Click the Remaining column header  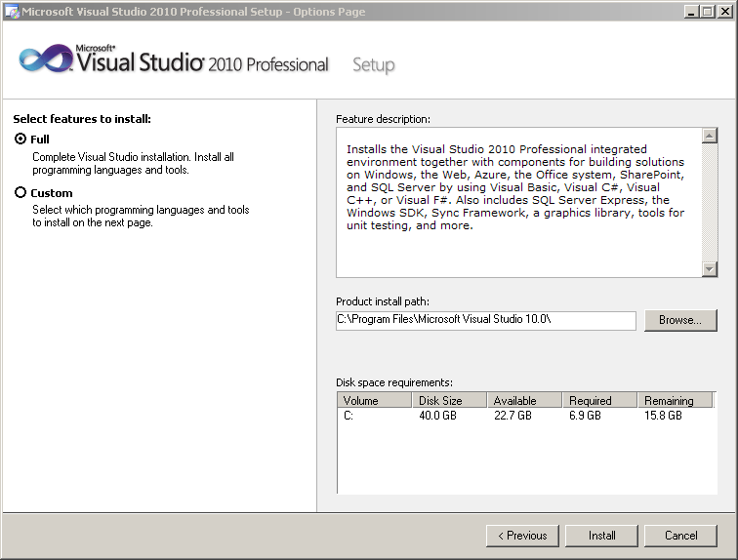[676, 400]
